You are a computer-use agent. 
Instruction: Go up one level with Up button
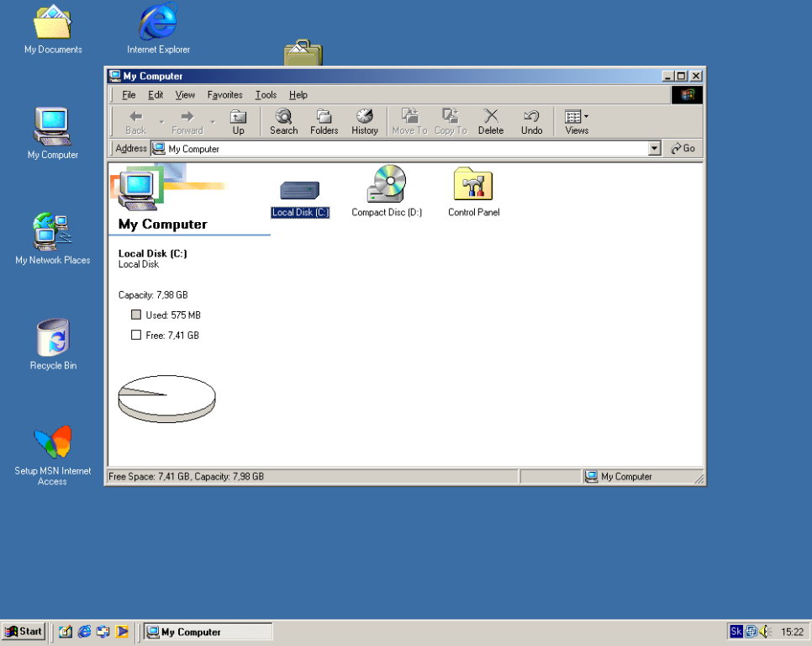[x=239, y=121]
